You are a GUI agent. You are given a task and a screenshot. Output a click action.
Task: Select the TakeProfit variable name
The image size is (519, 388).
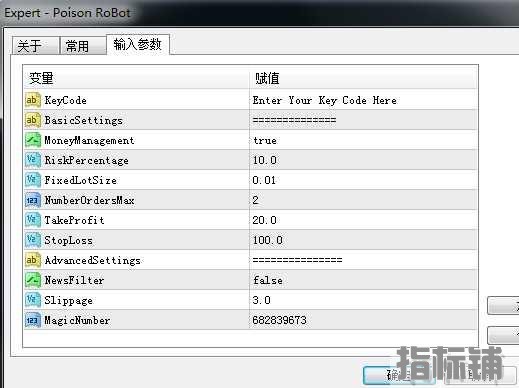pos(74,220)
